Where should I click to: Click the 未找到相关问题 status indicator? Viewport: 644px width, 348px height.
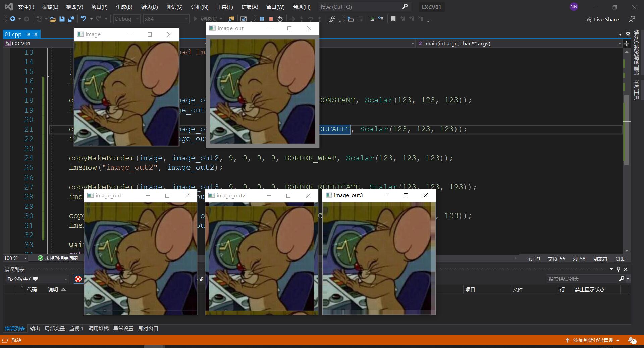click(58, 258)
